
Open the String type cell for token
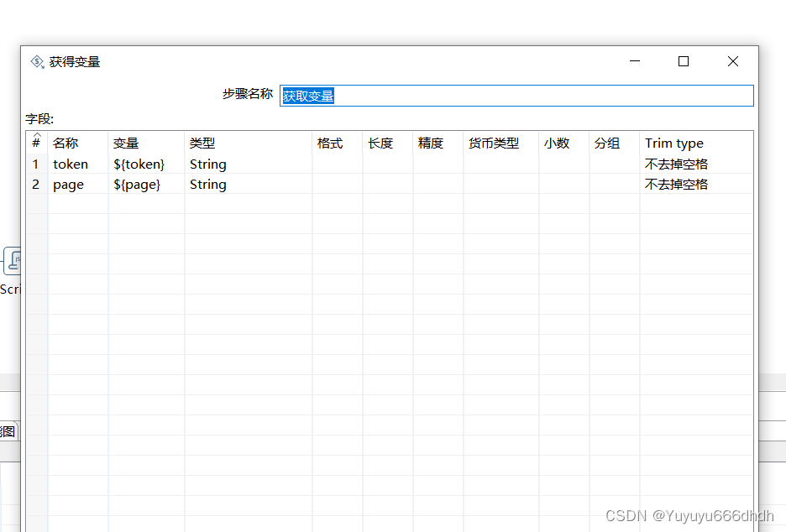pyautogui.click(x=248, y=164)
